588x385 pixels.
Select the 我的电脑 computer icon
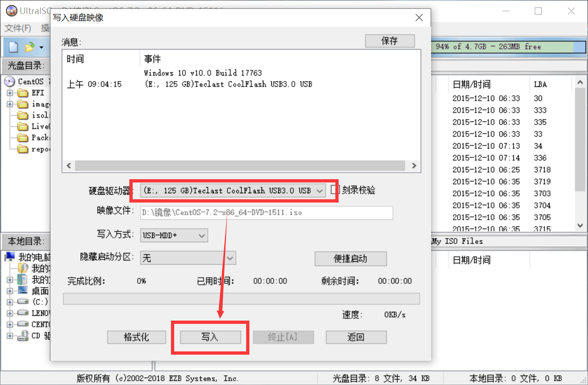[10, 257]
